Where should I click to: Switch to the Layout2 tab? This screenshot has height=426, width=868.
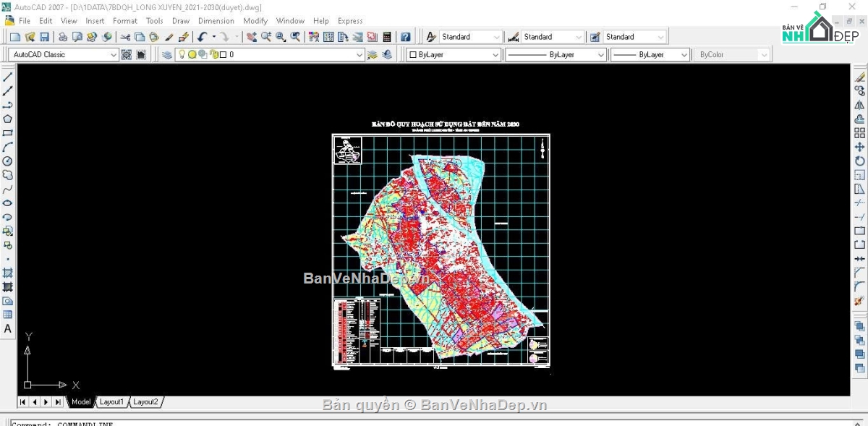point(145,402)
